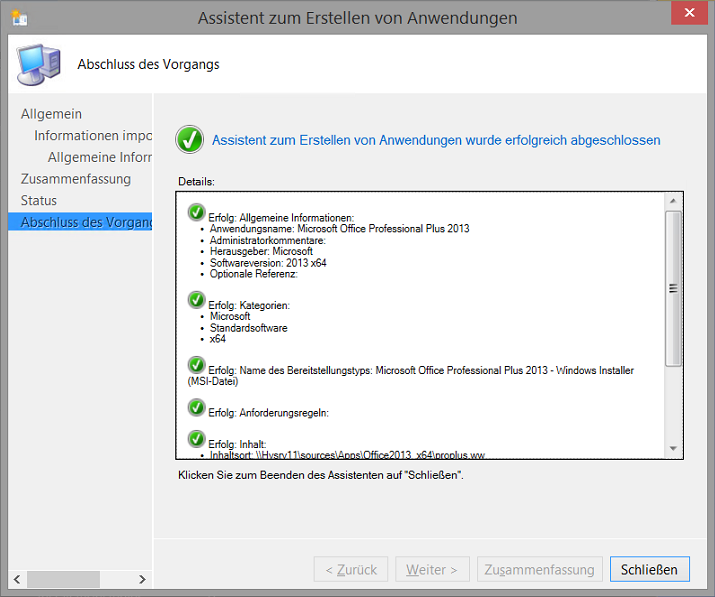Viewport: 715px width, 597px height.
Task: Click the sidebar scroll right arrow
Action: pos(142,579)
